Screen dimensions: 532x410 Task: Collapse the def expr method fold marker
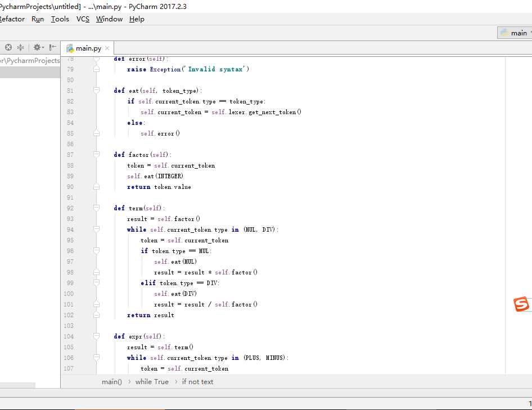click(x=96, y=336)
